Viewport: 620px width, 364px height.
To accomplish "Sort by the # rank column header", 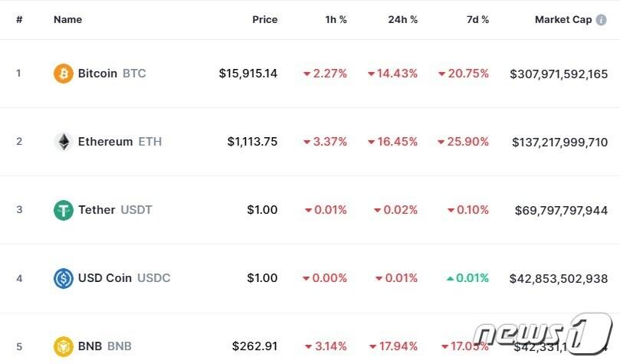I will pyautogui.click(x=19, y=20).
